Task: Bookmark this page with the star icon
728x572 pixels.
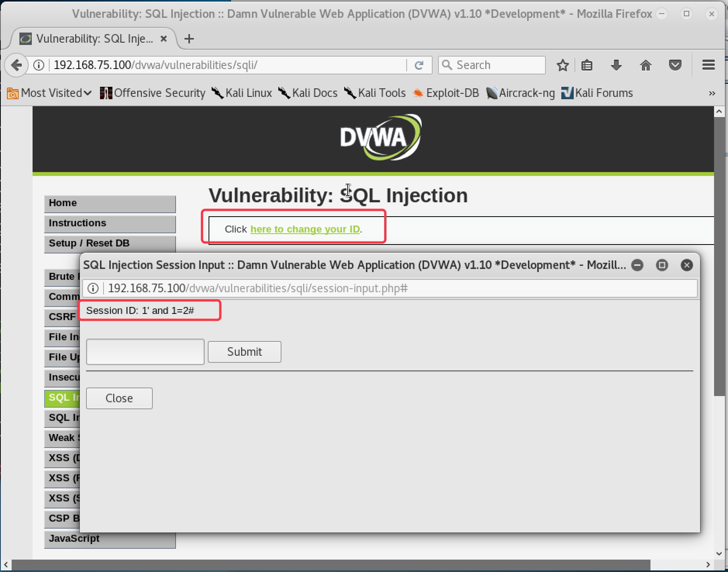Action: [x=562, y=65]
